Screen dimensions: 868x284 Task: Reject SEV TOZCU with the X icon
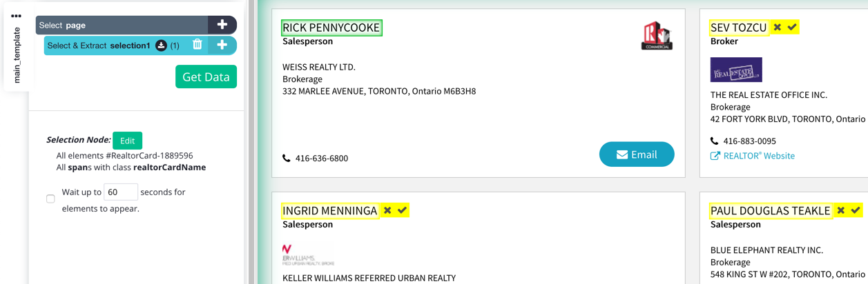pos(778,28)
